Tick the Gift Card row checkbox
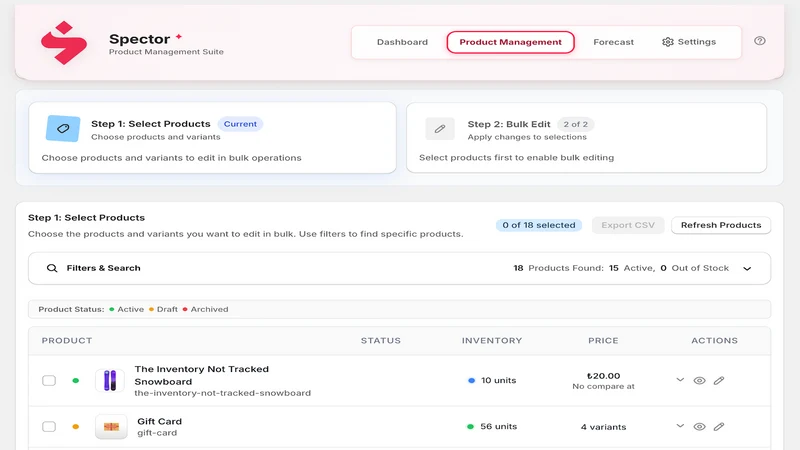 (49, 427)
